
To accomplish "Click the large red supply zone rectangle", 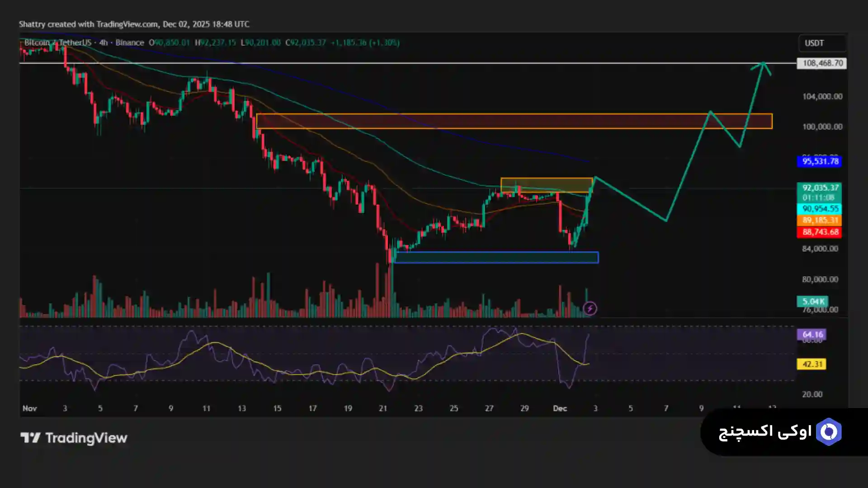I will (x=514, y=121).
